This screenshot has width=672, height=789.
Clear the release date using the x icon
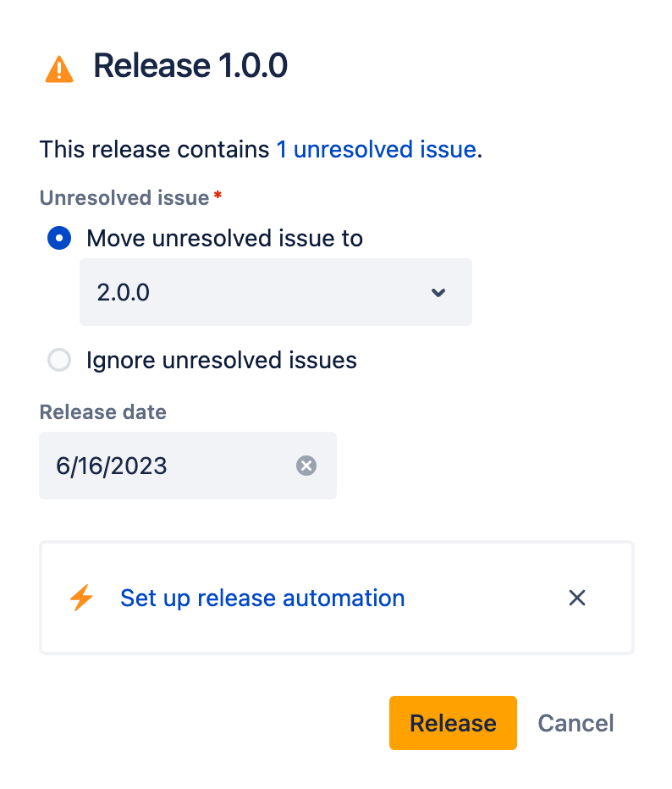tap(306, 465)
